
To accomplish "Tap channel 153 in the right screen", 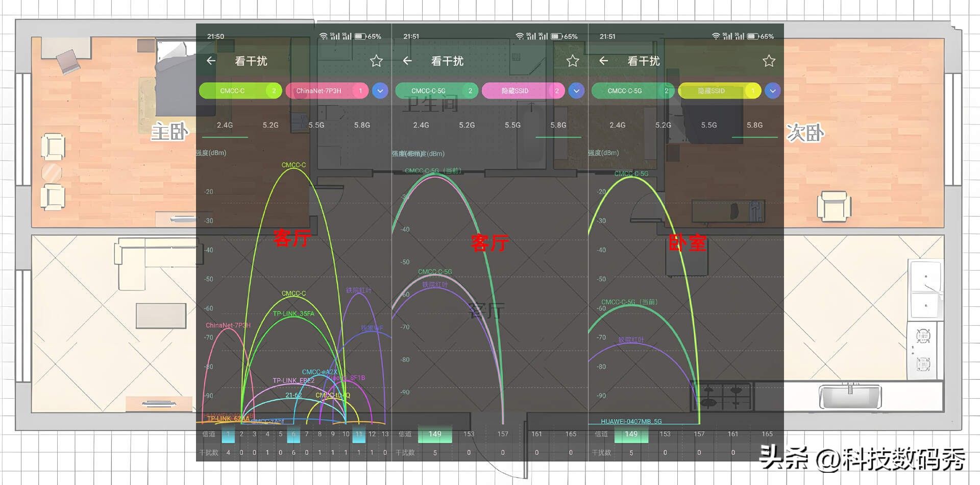I will [665, 434].
